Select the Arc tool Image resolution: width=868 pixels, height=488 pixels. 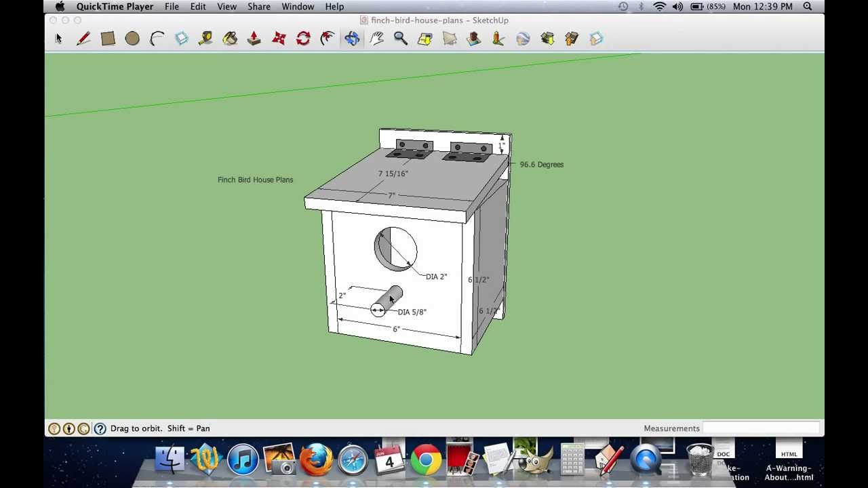[157, 39]
